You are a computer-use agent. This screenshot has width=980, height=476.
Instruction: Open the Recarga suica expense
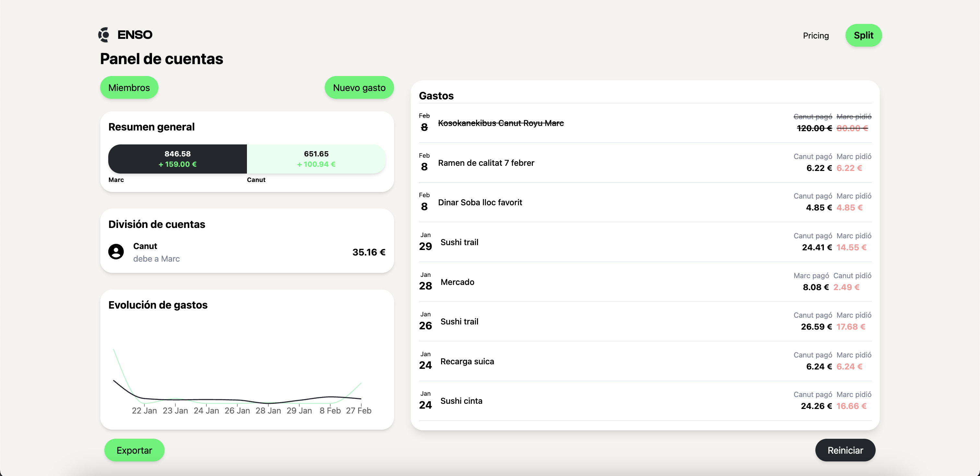[x=467, y=361]
